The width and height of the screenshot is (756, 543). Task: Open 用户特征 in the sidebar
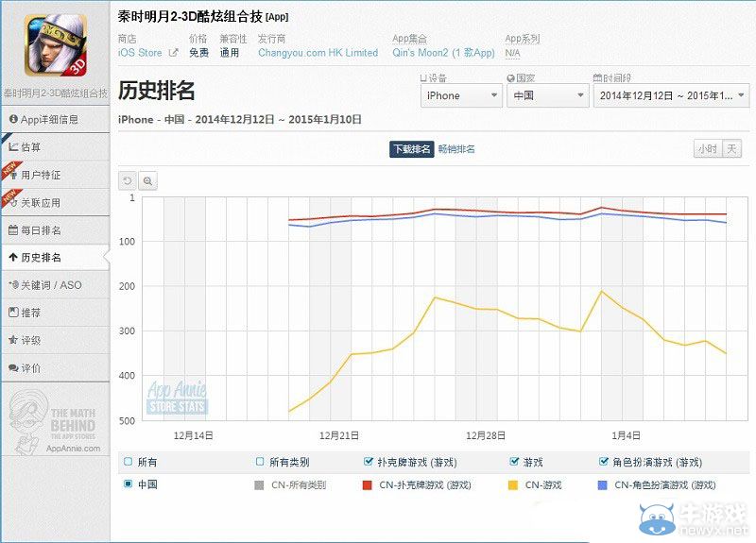point(56,175)
